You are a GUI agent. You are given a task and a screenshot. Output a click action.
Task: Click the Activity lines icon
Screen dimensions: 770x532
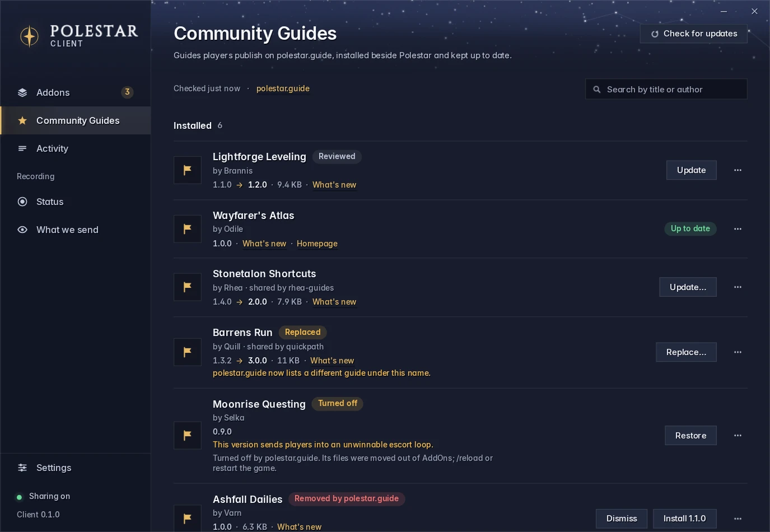[22, 148]
